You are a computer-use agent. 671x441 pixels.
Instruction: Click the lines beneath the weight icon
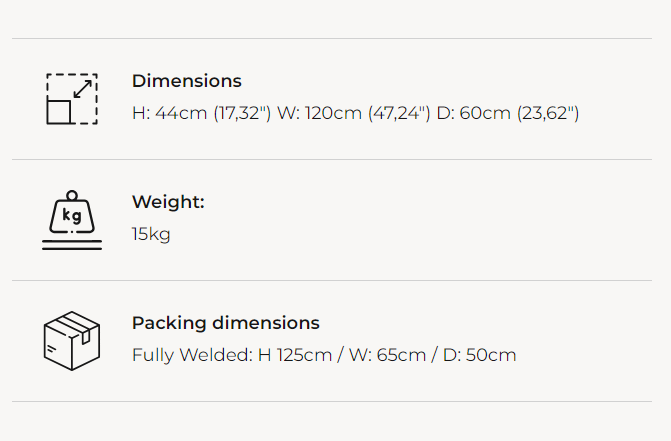click(72, 245)
